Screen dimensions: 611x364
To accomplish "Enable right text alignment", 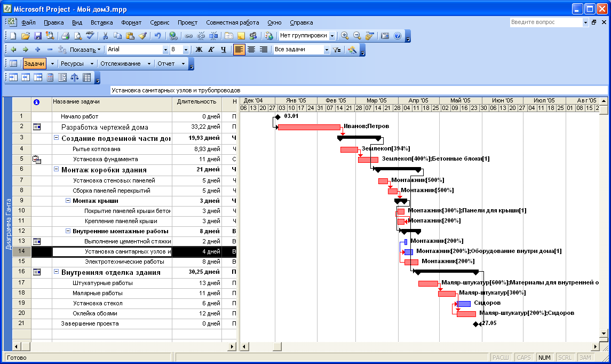I will 264,50.
